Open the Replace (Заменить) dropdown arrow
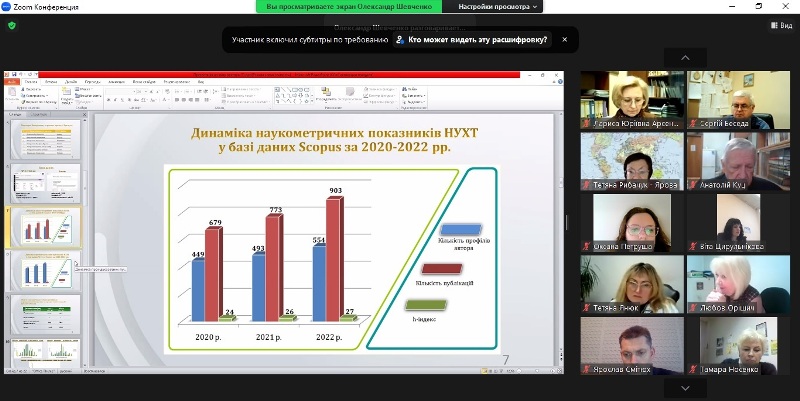This screenshot has height=401, width=800. tap(424, 95)
